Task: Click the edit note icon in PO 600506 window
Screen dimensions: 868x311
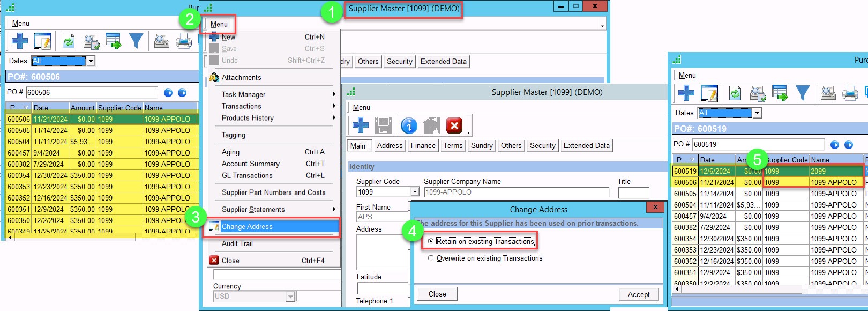Action: (42, 41)
